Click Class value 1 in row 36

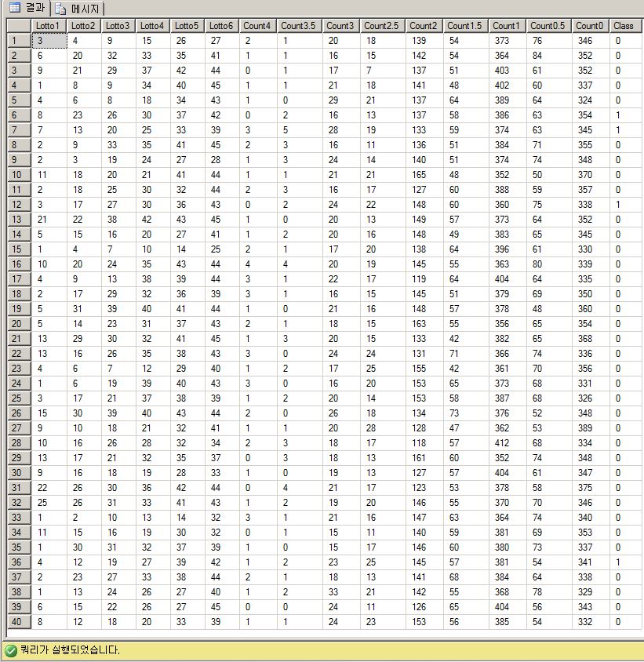(x=625, y=562)
